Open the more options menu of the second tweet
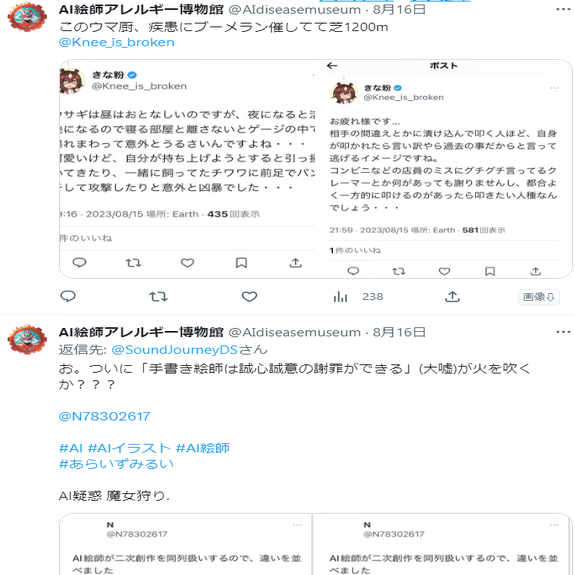Viewport: 575px width, 575px height. coord(563,332)
